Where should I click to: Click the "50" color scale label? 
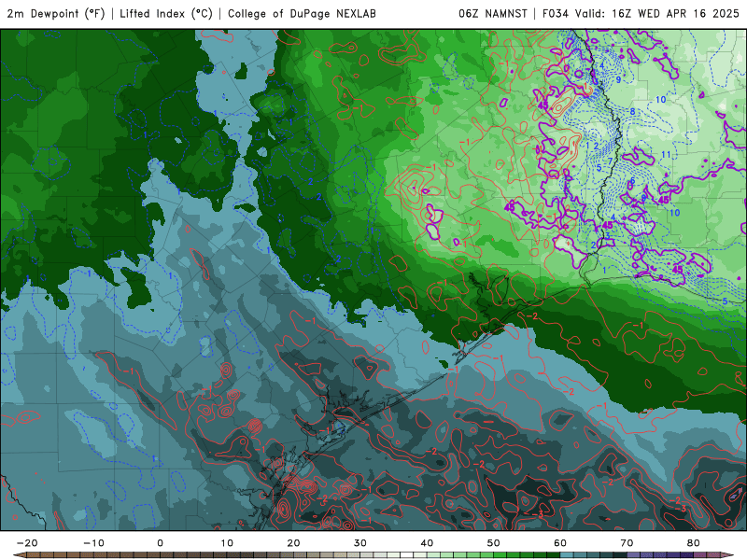[494, 543]
